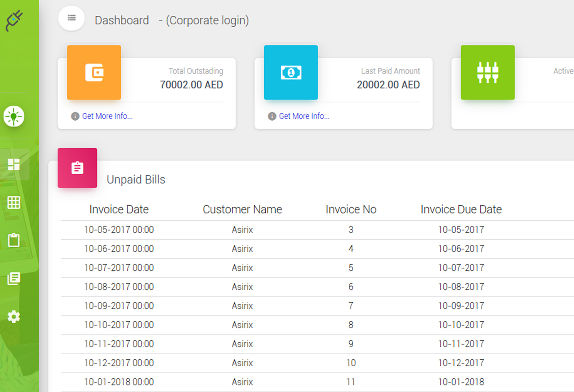This screenshot has height=392, width=574.
Task: Click invoice number 11 cell
Action: [351, 382]
